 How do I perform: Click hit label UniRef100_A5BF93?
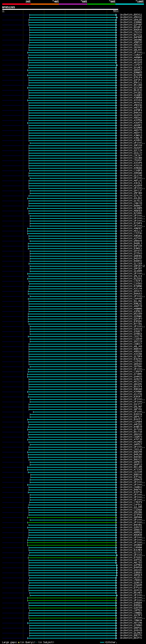pos(131,42)
